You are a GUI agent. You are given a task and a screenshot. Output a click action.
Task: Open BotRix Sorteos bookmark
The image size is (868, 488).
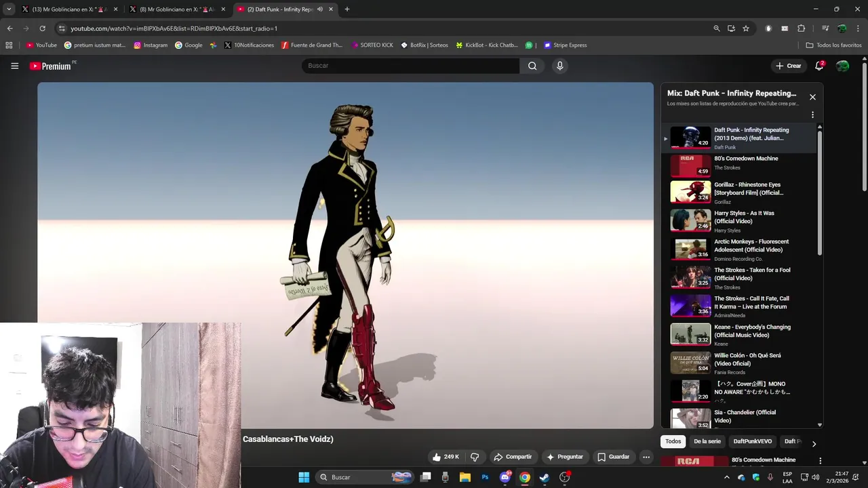click(x=425, y=45)
